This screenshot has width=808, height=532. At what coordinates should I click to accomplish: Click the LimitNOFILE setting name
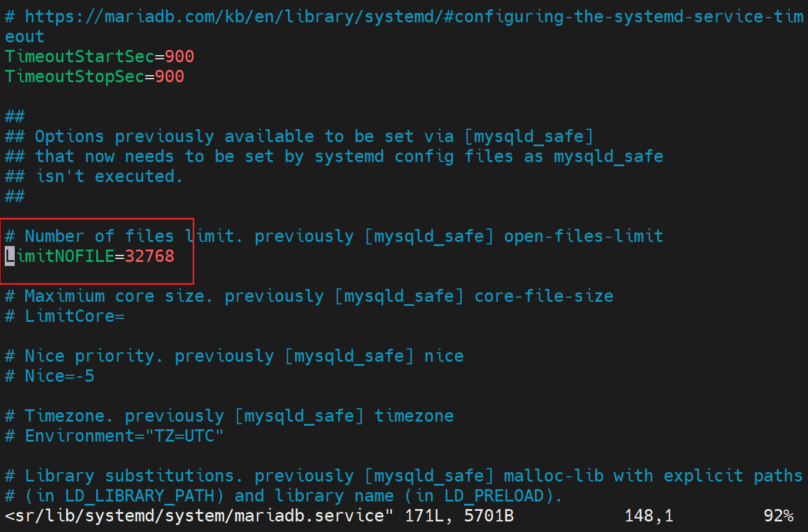coord(65,256)
